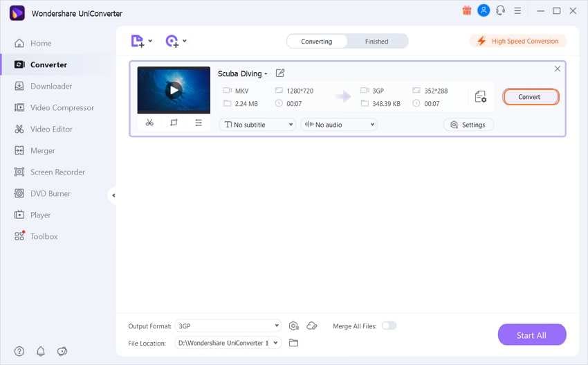Switch to the Finished tab

[376, 42]
